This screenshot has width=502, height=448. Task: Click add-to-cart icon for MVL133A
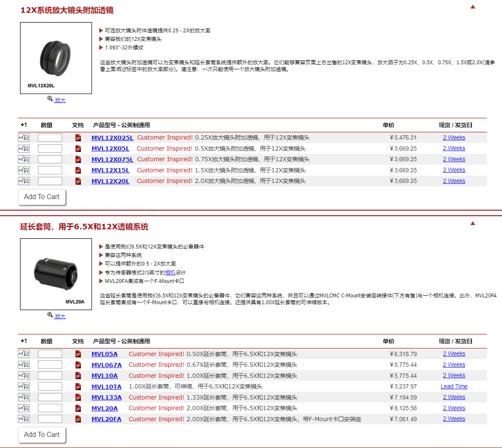click(24, 397)
